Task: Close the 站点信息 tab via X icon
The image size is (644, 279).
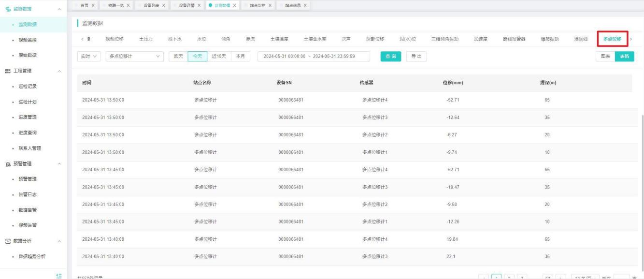Action: 305,5
